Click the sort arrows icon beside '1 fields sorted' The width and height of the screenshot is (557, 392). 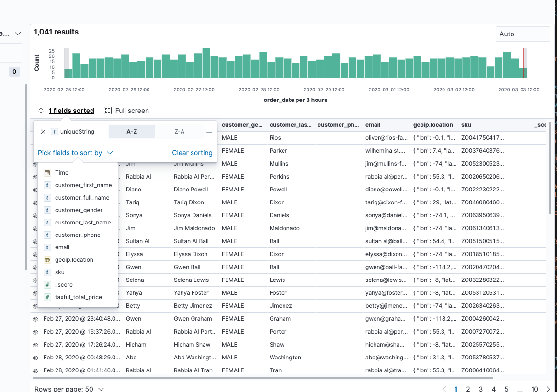click(40, 111)
